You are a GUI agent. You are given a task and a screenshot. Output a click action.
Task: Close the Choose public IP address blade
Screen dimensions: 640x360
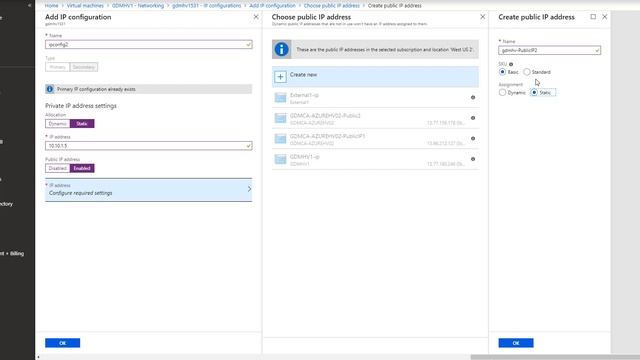[x=482, y=17]
